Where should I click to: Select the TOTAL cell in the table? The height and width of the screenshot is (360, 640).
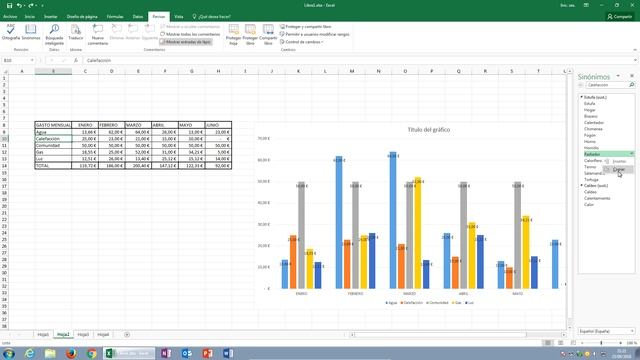pos(53,166)
